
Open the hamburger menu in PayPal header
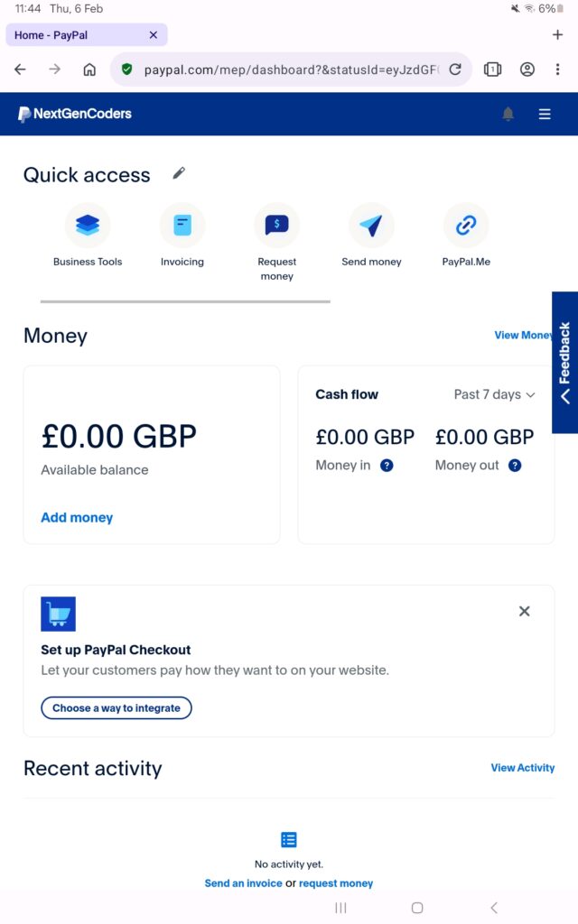click(x=545, y=114)
